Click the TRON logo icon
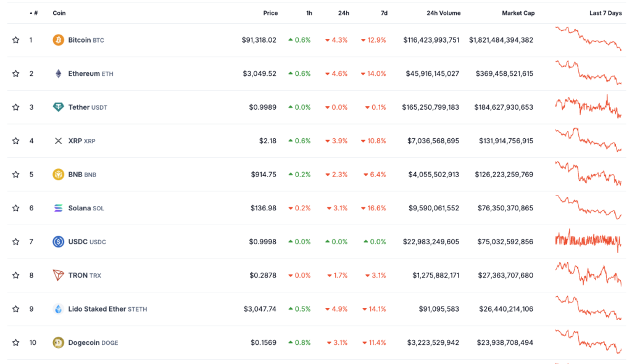This screenshot has height=364, width=632. (58, 275)
